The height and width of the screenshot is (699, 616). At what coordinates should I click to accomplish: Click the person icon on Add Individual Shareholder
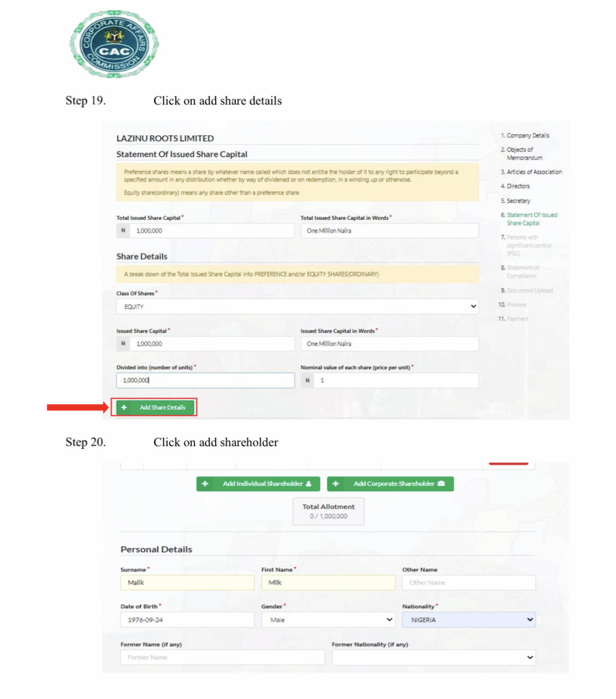pyautogui.click(x=309, y=484)
